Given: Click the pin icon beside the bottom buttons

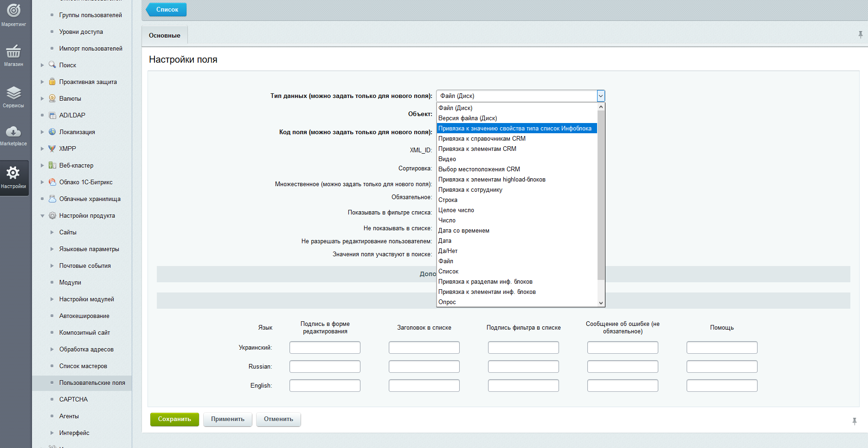Looking at the screenshot, I should tap(855, 421).
